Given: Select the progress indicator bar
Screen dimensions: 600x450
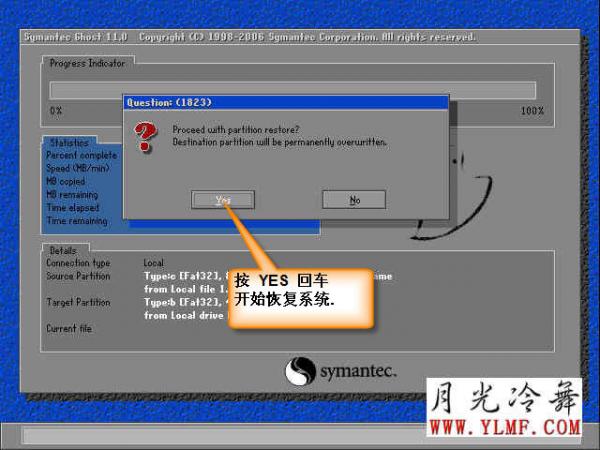Looking at the screenshot, I should (293, 91).
